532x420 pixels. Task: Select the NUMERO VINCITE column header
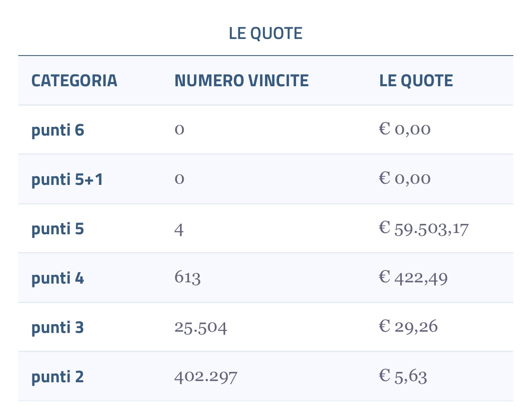(241, 80)
